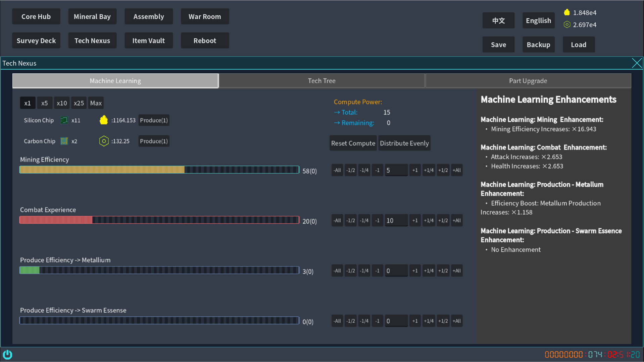
Task: Click Reset Compute
Action: 353,143
